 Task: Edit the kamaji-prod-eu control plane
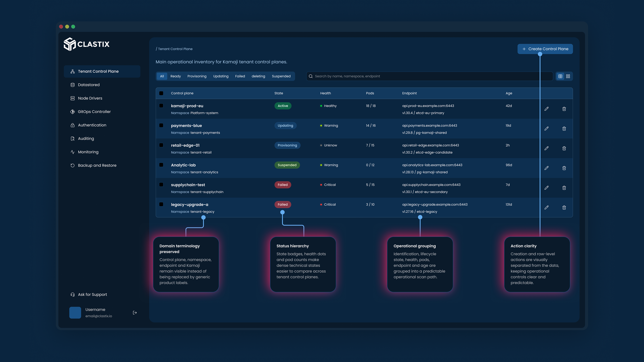click(x=546, y=109)
